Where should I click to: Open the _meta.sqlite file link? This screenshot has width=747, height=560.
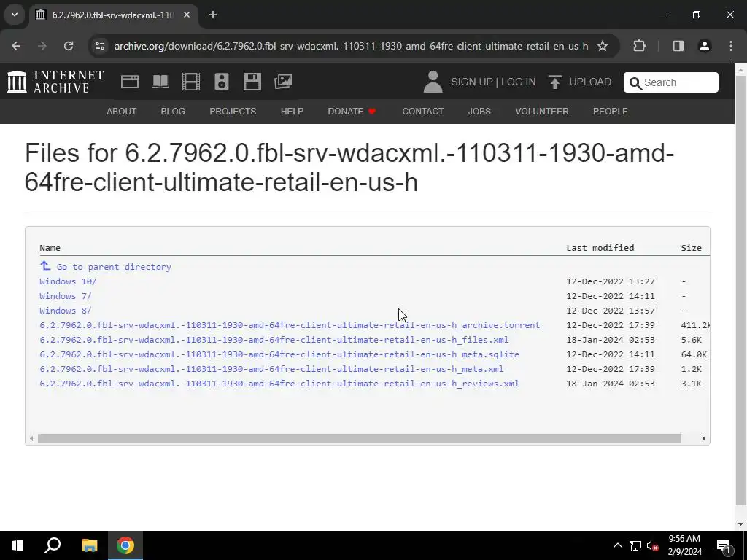coord(279,354)
